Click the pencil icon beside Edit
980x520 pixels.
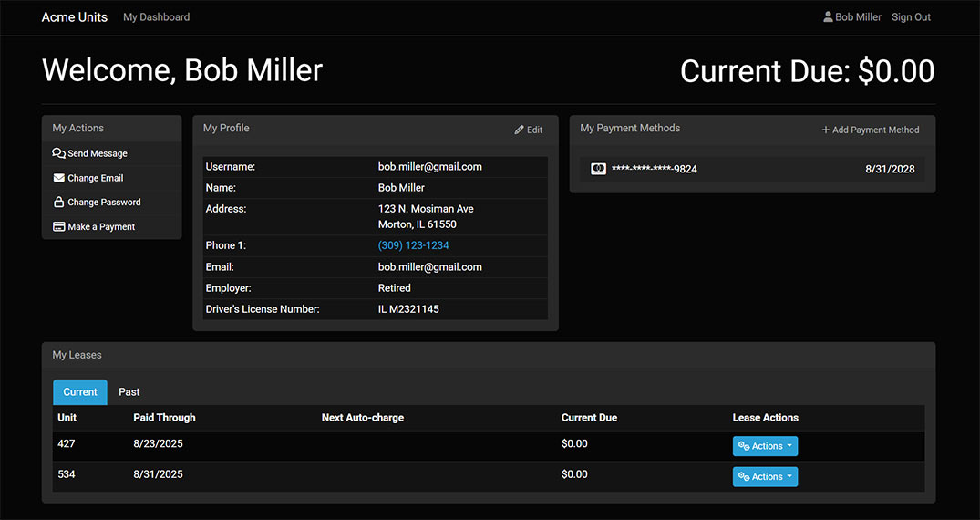pyautogui.click(x=519, y=130)
